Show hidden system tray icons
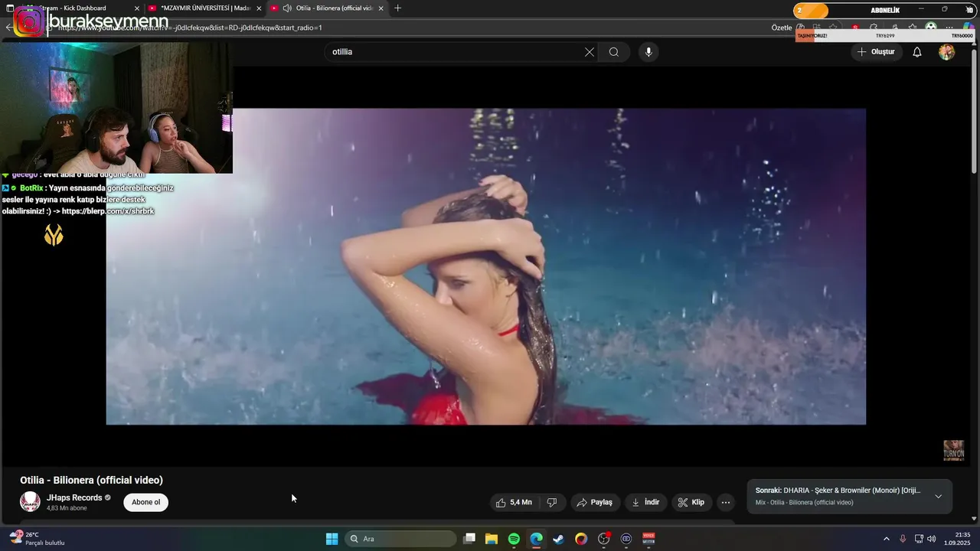Screen dimensions: 980x551 (887, 539)
